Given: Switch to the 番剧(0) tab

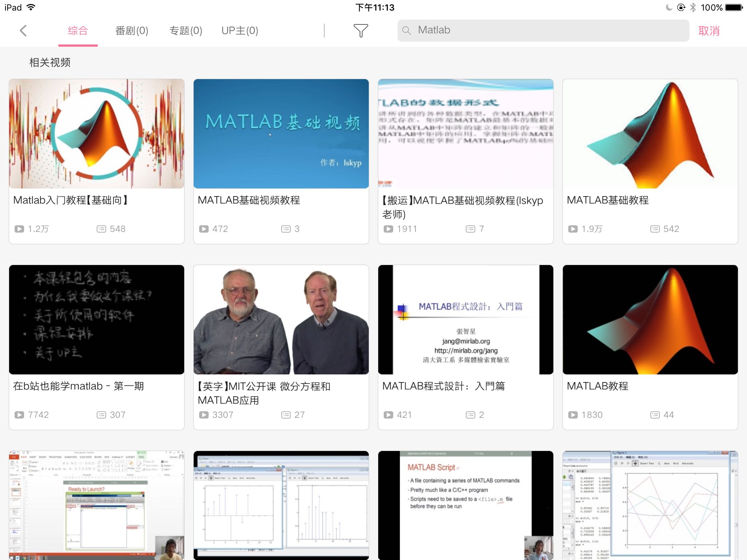Looking at the screenshot, I should point(132,31).
